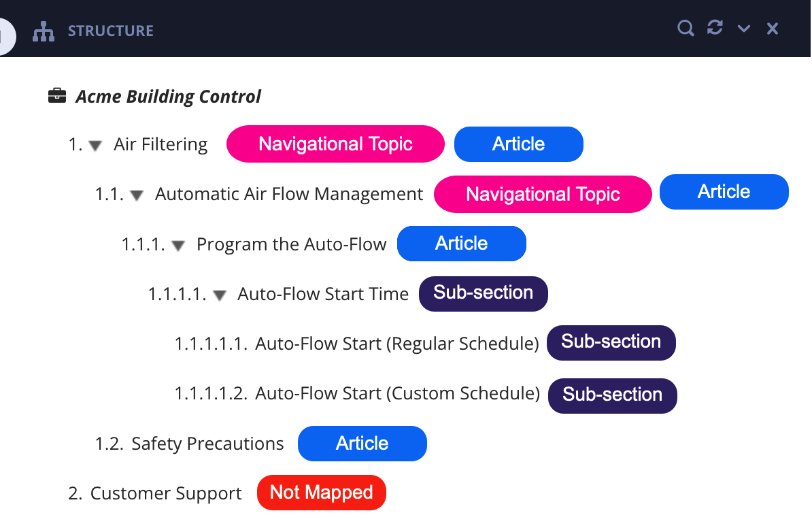Open the search in the Structure panel

pos(685,29)
